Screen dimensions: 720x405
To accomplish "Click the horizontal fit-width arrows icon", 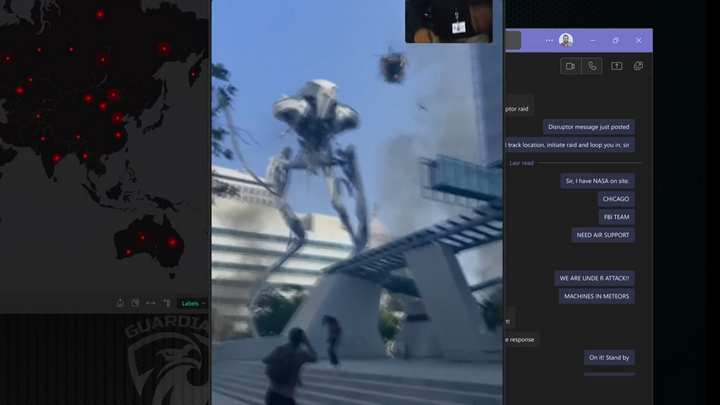I will point(151,303).
